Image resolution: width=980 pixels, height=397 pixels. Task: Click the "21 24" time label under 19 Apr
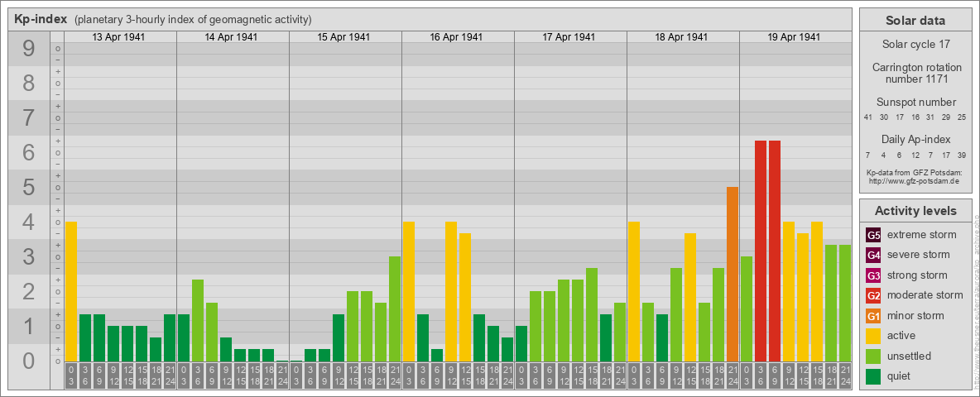point(845,375)
